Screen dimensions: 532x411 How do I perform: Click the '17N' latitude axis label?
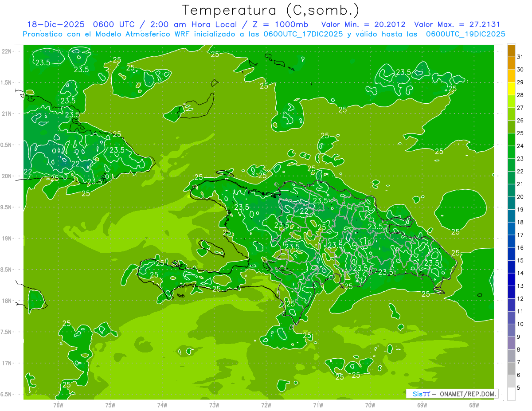coord(7,363)
